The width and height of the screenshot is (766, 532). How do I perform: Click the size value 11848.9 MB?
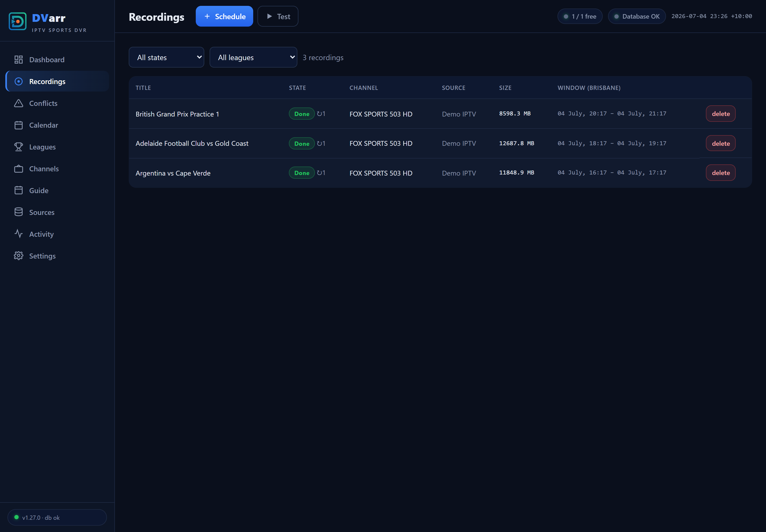click(517, 172)
